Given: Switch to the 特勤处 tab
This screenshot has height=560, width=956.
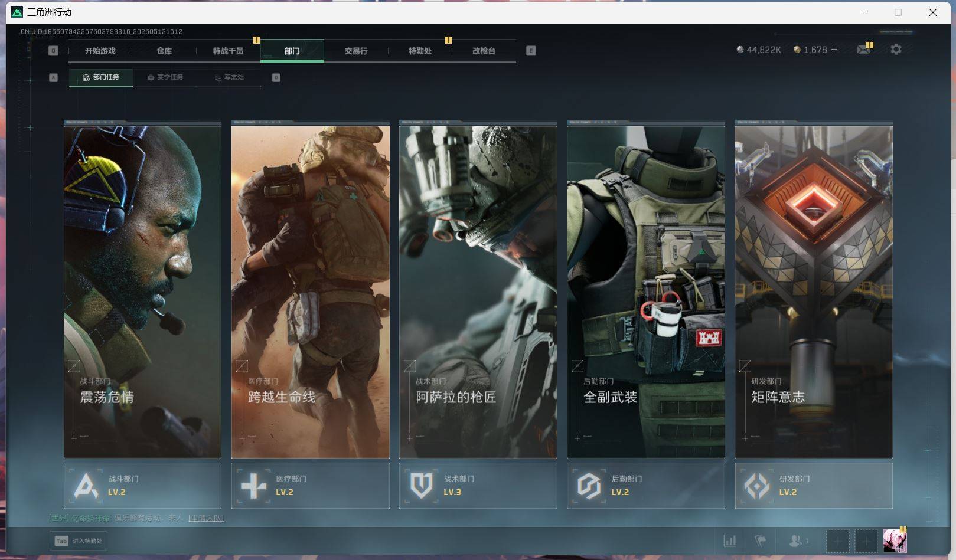Looking at the screenshot, I should (420, 51).
